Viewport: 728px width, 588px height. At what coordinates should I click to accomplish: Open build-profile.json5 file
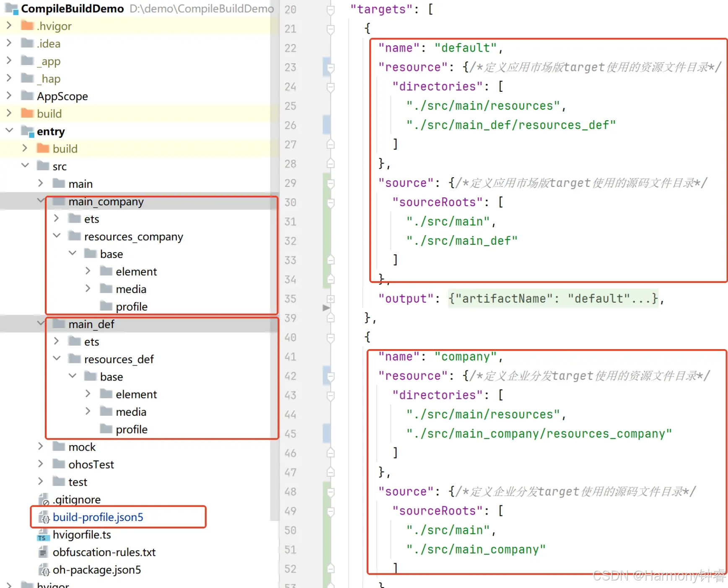click(x=98, y=517)
